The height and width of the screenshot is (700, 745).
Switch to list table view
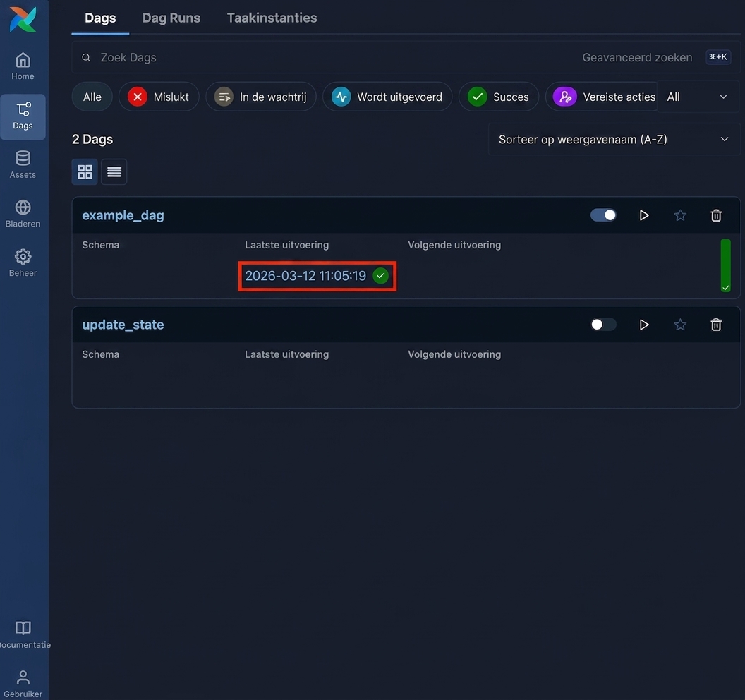114,171
